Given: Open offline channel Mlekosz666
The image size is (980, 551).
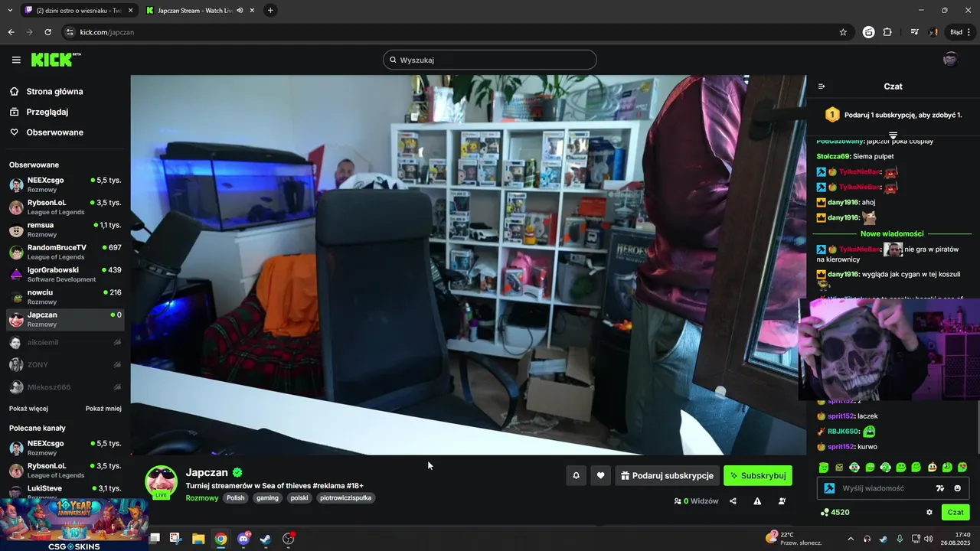Looking at the screenshot, I should click(x=65, y=387).
